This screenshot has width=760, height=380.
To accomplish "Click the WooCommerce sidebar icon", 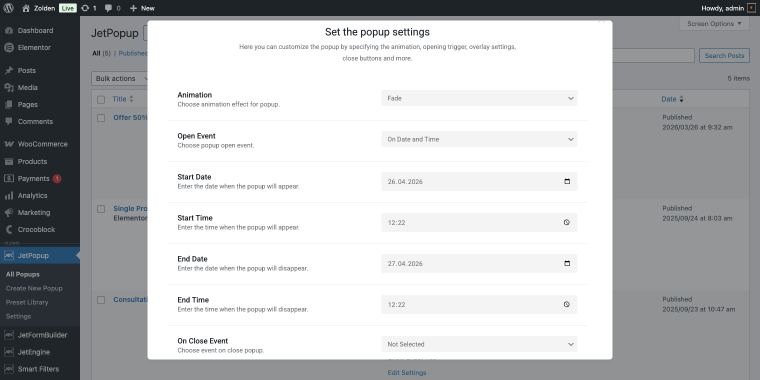I will (9, 144).
